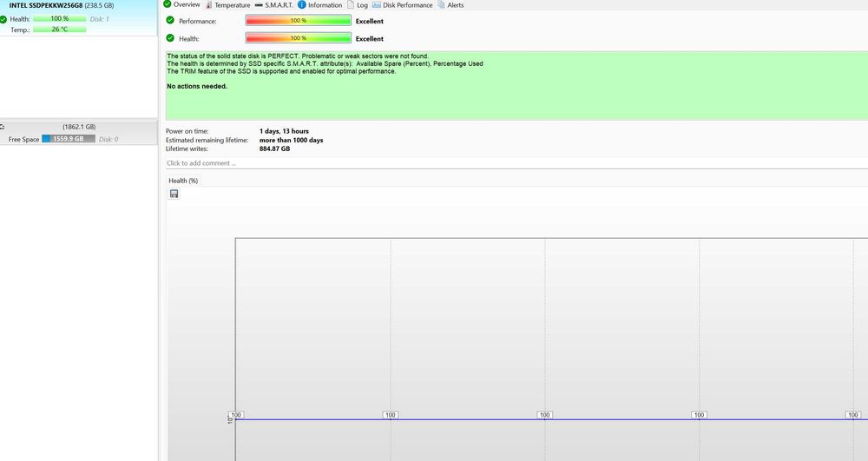Open the Overview tab

(x=181, y=4)
